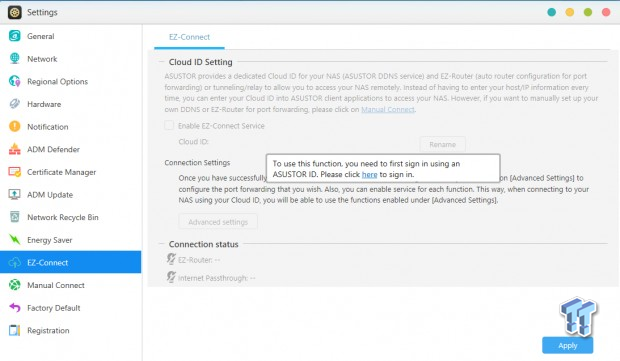Click the 'Cloud ID:' field label

[193, 142]
